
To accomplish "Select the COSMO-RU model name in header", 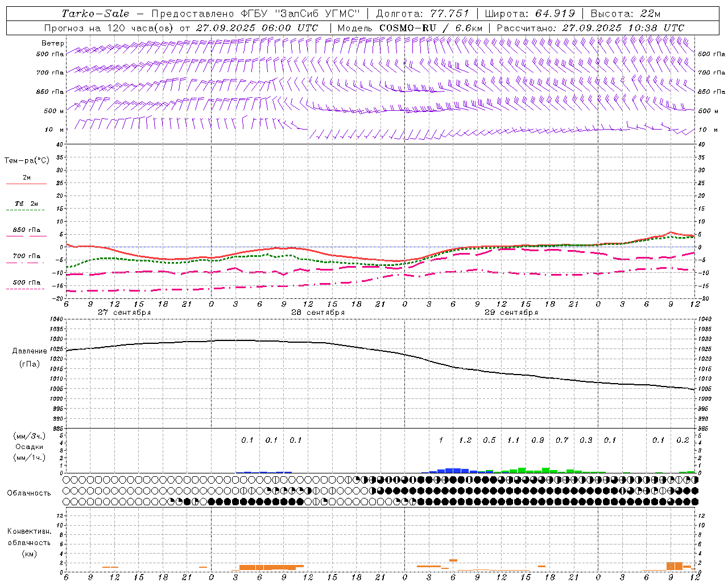I will (408, 28).
